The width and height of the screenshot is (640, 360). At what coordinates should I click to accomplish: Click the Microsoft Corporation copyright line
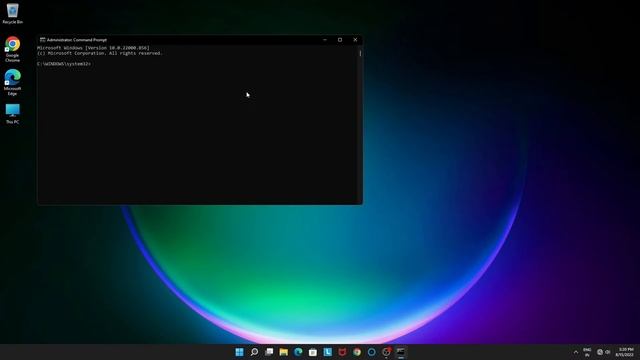100,53
